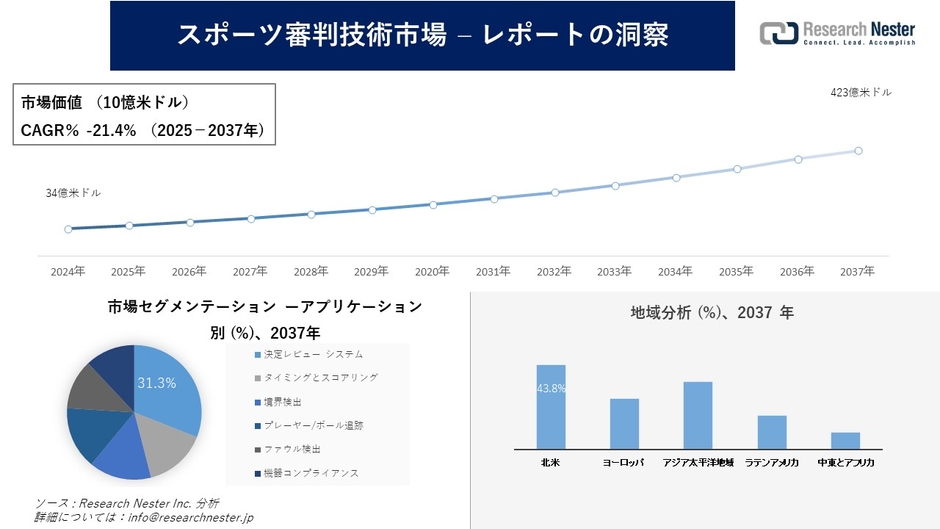Click the 決定レビュー システム legend swatch
This screenshot has height=529, width=940.
click(258, 355)
